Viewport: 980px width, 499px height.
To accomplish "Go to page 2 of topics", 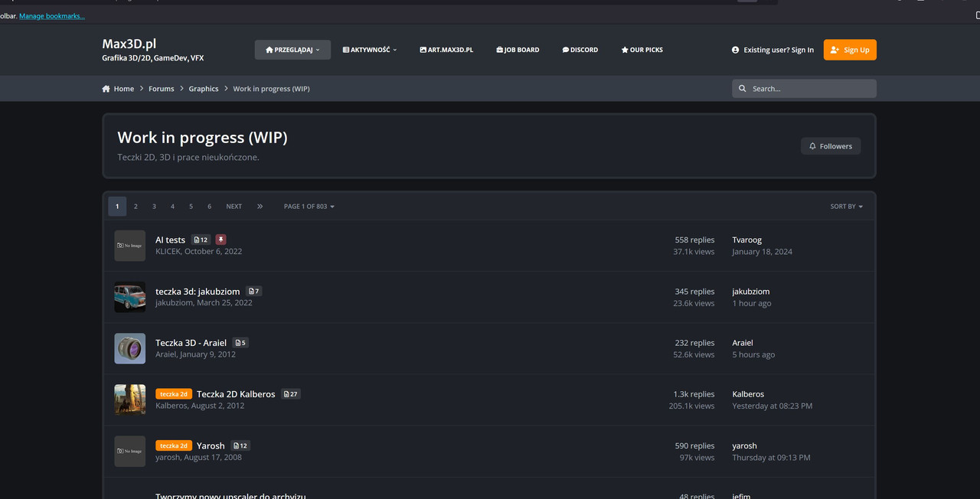I will pyautogui.click(x=136, y=207).
